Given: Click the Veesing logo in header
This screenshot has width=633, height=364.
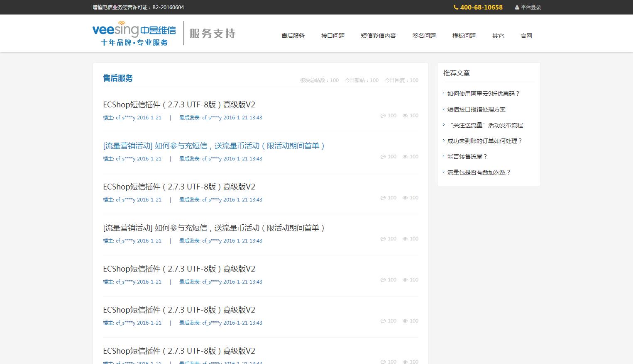Looking at the screenshot, I should tap(134, 33).
